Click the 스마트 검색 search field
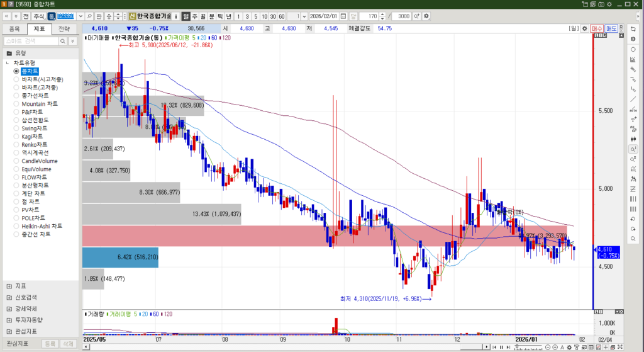The image size is (644, 352). 31,41
